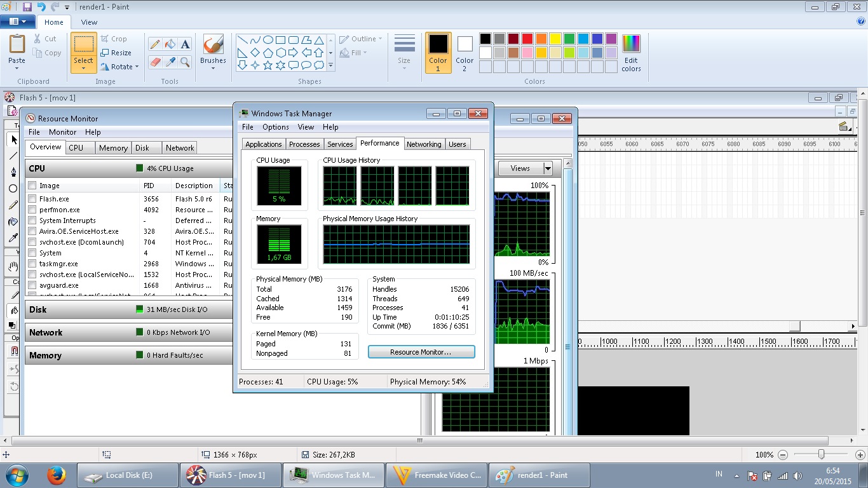Tick the perfmon.exe checkbox in Resource Monitor

click(32, 210)
